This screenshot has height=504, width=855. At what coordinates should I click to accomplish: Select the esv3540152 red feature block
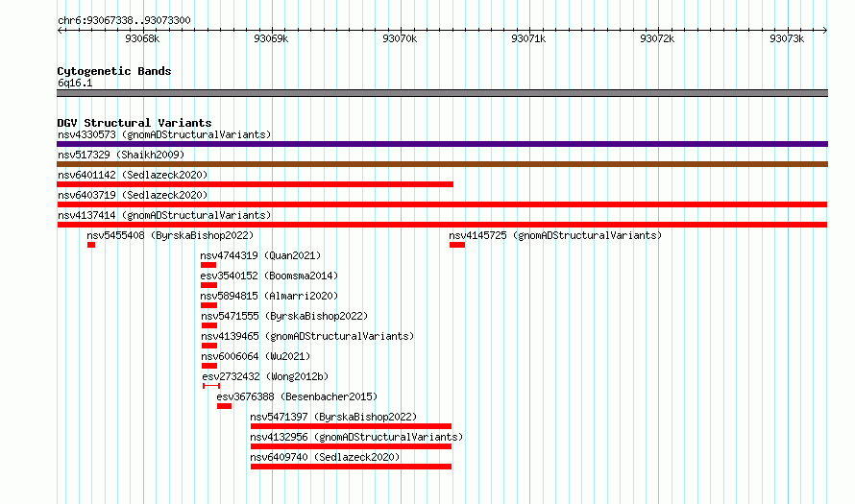208,285
